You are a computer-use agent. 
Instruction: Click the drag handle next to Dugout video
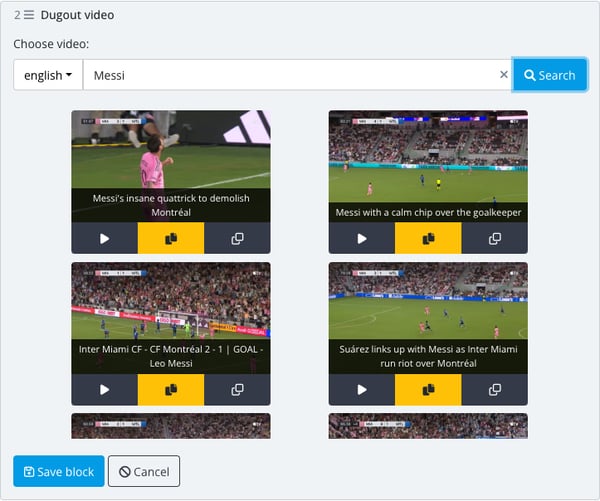click(29, 15)
